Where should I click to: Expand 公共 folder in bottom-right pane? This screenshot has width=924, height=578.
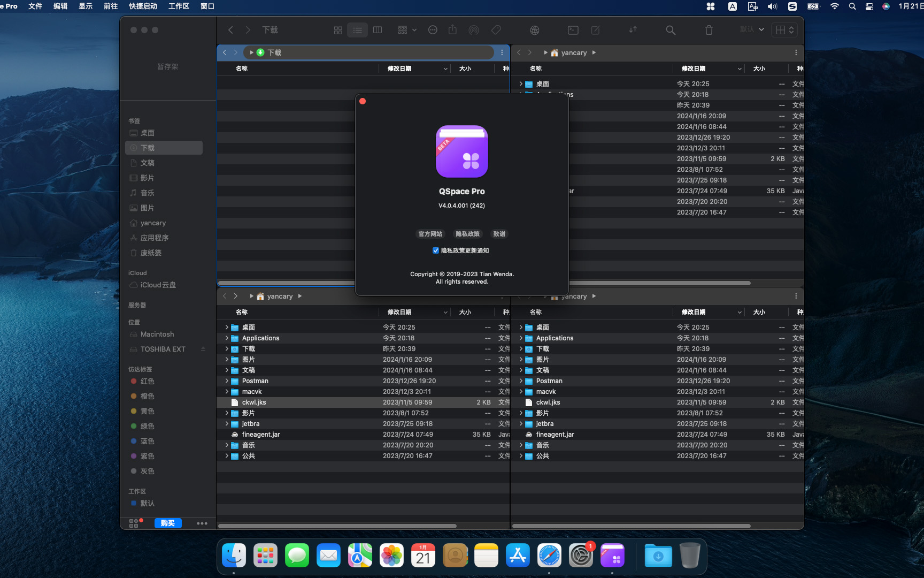(521, 455)
